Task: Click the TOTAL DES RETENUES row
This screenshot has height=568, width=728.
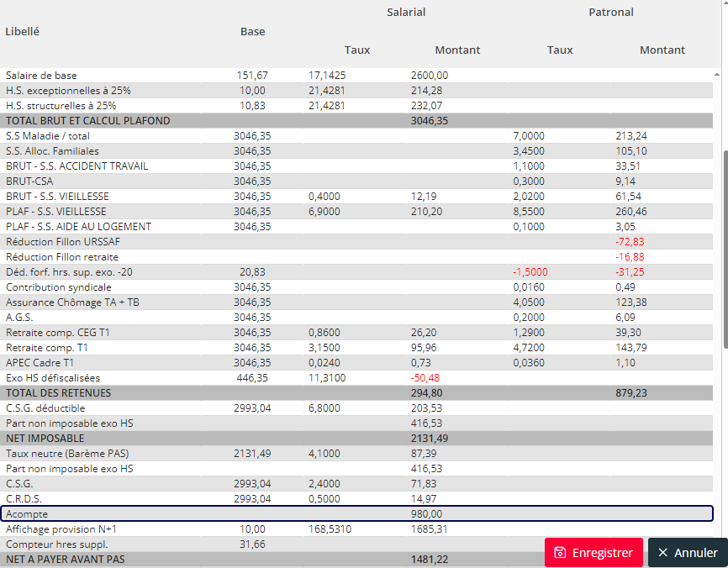Action: tap(357, 393)
